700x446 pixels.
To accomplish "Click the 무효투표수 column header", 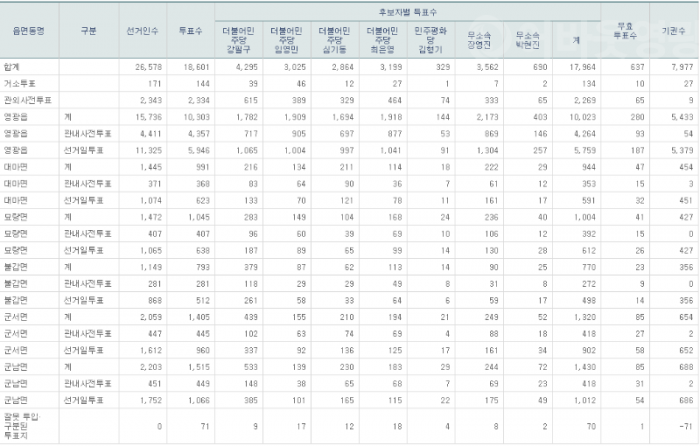I will click(623, 31).
